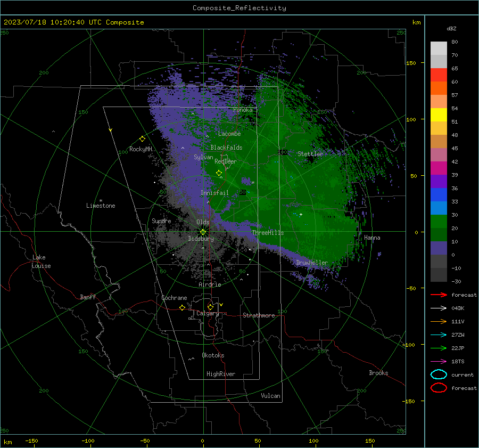The width and height of the screenshot is (479, 448).
Task: Click the yellow diamond marker at RockyMH
Action: click(x=142, y=139)
